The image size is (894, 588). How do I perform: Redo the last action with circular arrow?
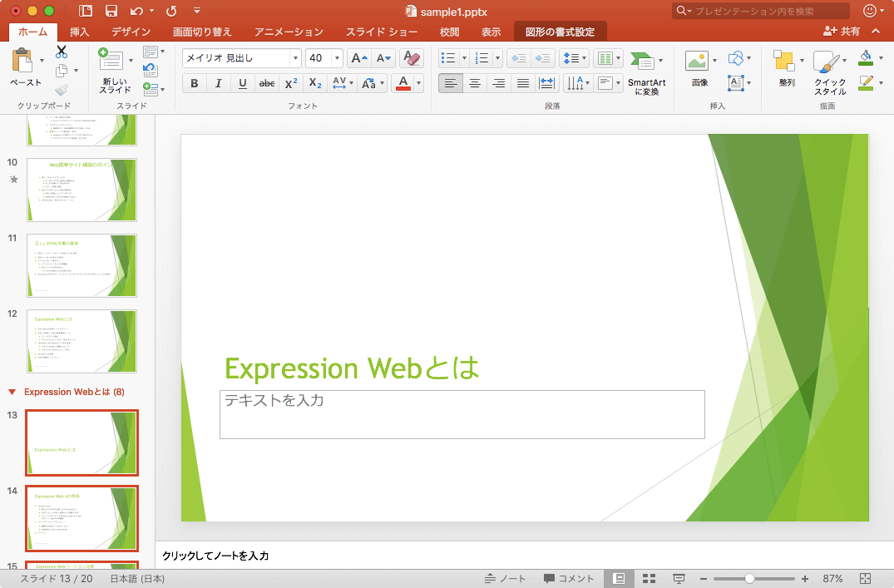tap(171, 11)
